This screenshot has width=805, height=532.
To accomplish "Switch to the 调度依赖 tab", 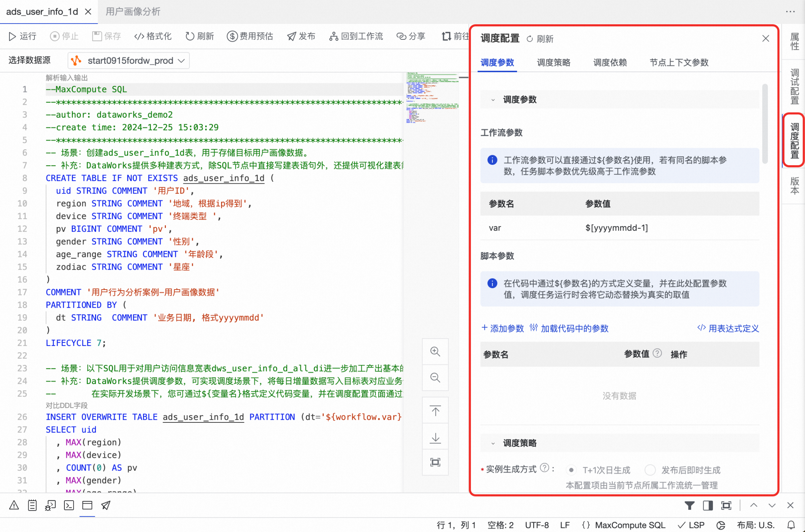I will pyautogui.click(x=609, y=62).
